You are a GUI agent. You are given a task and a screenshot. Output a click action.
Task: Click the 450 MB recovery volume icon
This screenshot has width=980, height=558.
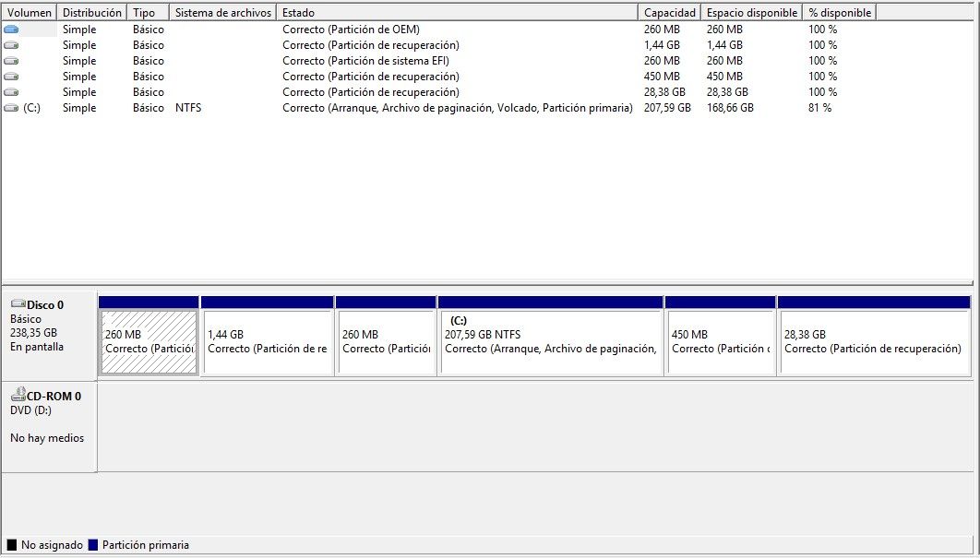pyautogui.click(x=11, y=76)
